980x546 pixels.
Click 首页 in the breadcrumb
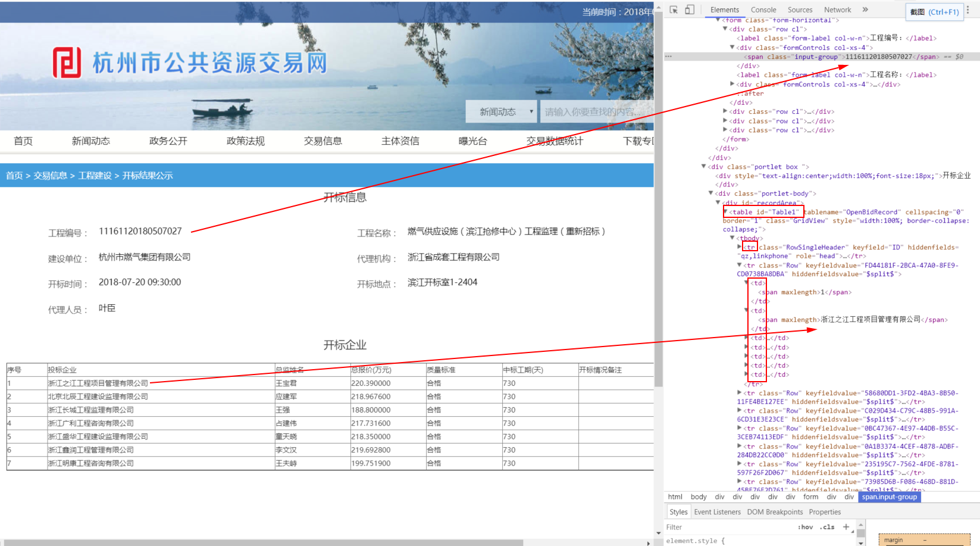(14, 176)
